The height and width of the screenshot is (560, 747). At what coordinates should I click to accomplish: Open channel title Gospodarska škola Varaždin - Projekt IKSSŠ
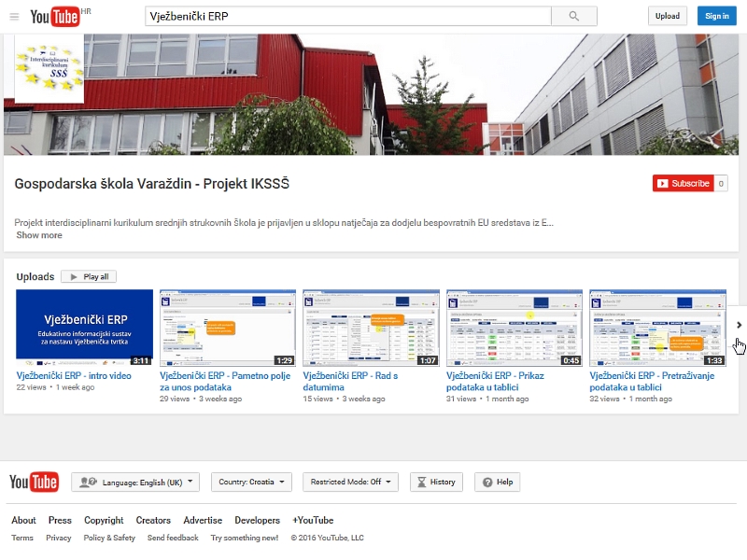coord(151,184)
